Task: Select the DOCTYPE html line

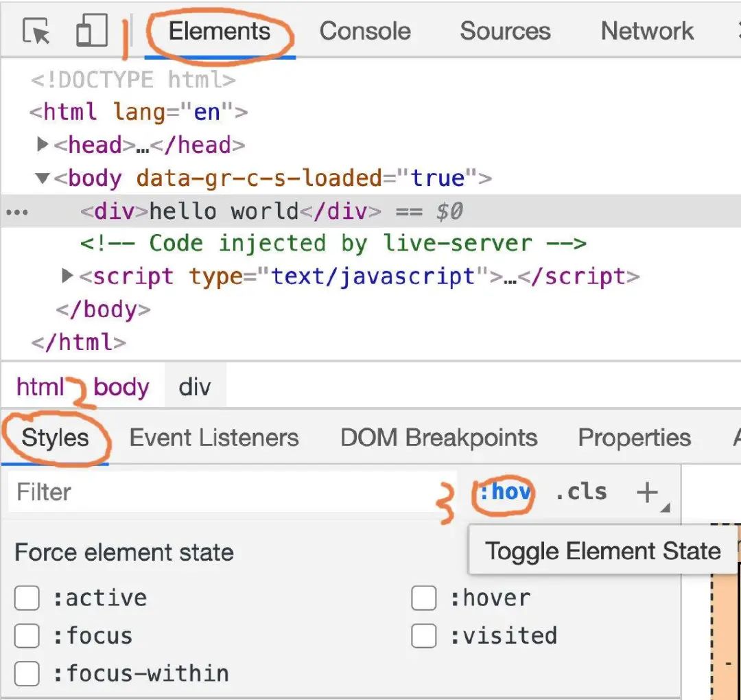Action: (133, 80)
